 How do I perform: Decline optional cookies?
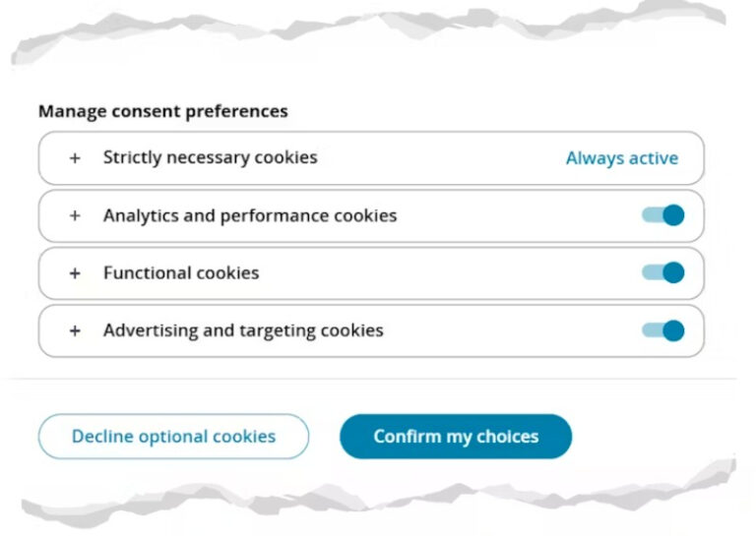[x=173, y=437]
